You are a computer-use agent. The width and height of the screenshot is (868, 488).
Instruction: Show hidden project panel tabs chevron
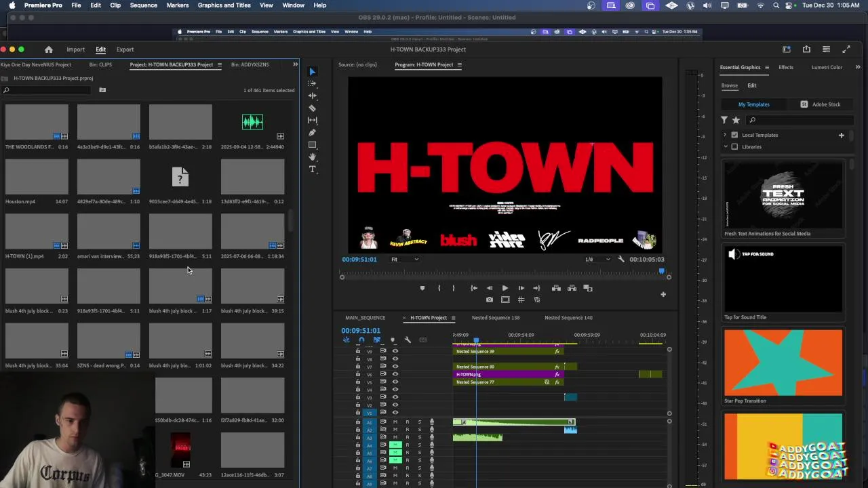coord(295,64)
